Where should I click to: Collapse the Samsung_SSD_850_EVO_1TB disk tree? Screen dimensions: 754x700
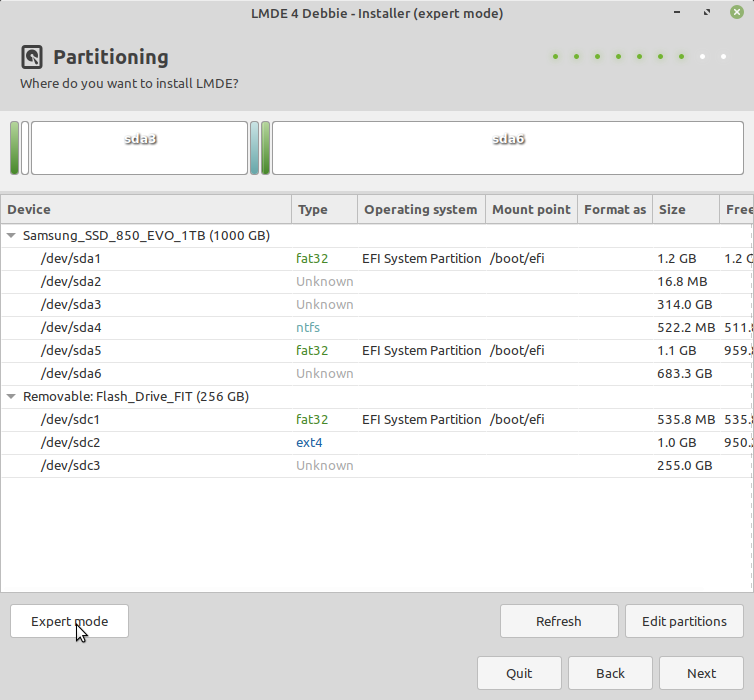click(x=12, y=236)
